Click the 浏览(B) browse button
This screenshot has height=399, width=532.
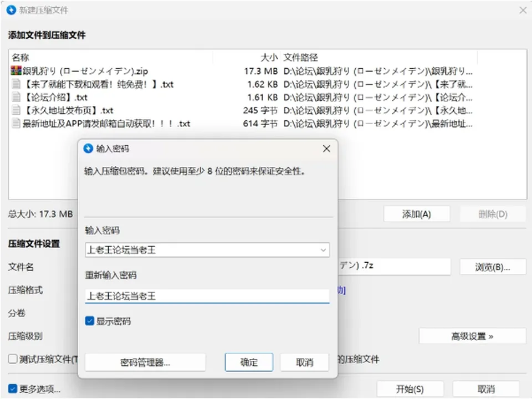493,267
